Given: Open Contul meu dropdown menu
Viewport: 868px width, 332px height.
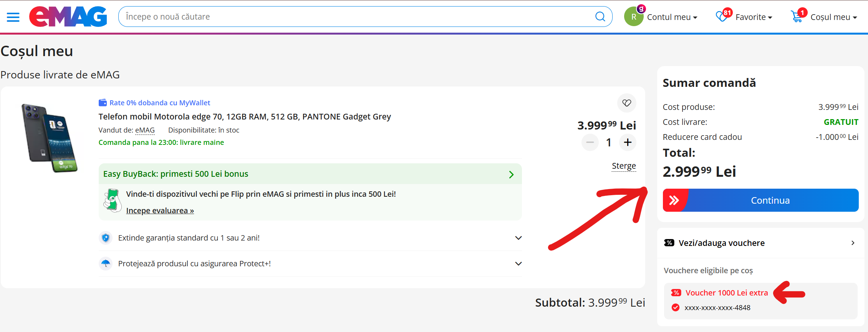Looking at the screenshot, I should (x=672, y=17).
